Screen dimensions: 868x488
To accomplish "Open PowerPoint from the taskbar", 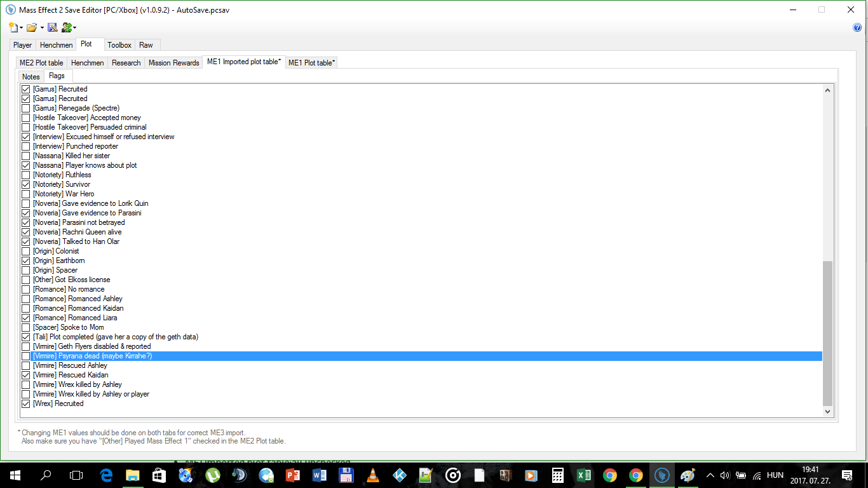I will [x=292, y=475].
